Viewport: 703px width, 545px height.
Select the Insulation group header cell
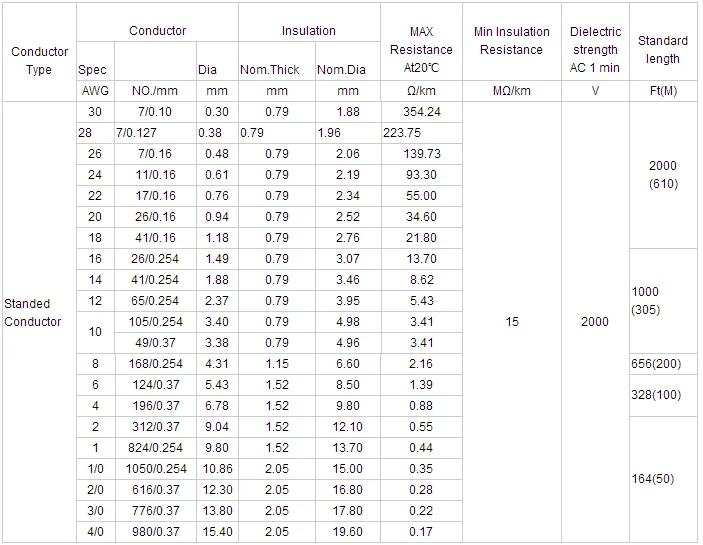coord(308,31)
